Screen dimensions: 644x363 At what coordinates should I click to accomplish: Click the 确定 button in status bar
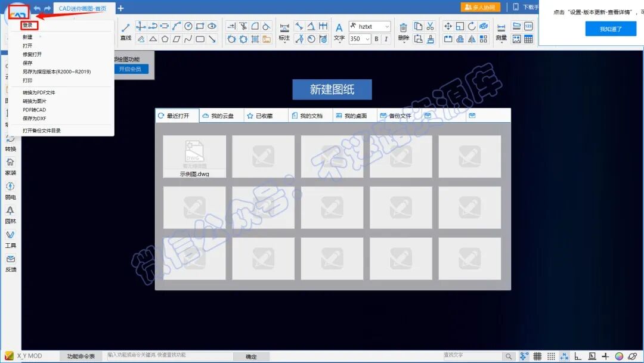[x=252, y=356]
